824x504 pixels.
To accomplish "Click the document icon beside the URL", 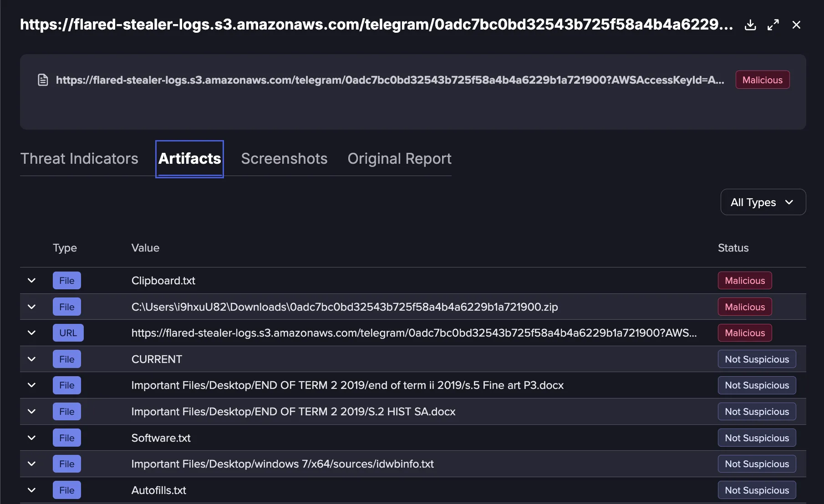I will (43, 80).
